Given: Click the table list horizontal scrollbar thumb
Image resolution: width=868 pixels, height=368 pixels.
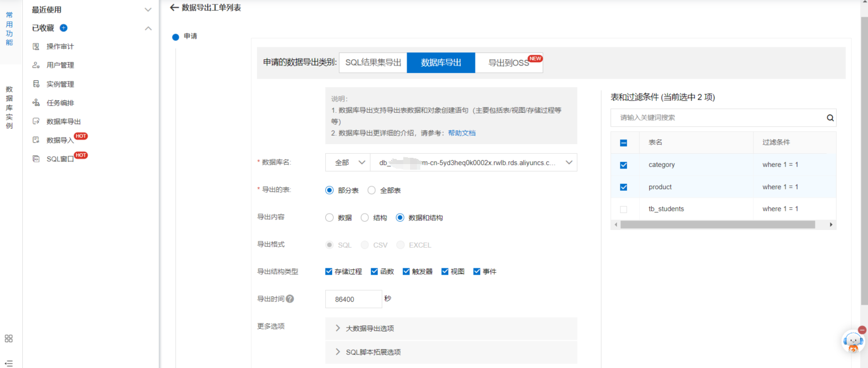Looking at the screenshot, I should tap(718, 225).
